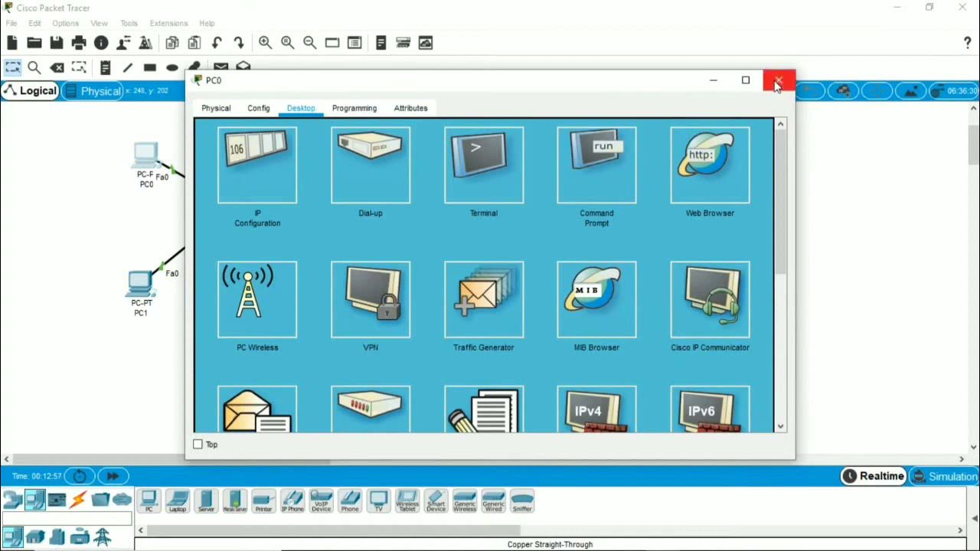Click the device list scroll right arrow
This screenshot has width=980, height=551.
coord(961,530)
